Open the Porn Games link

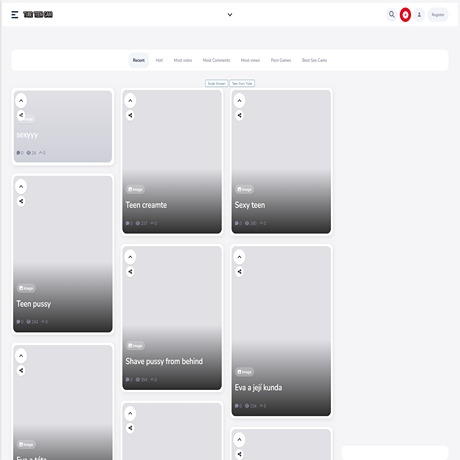tap(281, 60)
